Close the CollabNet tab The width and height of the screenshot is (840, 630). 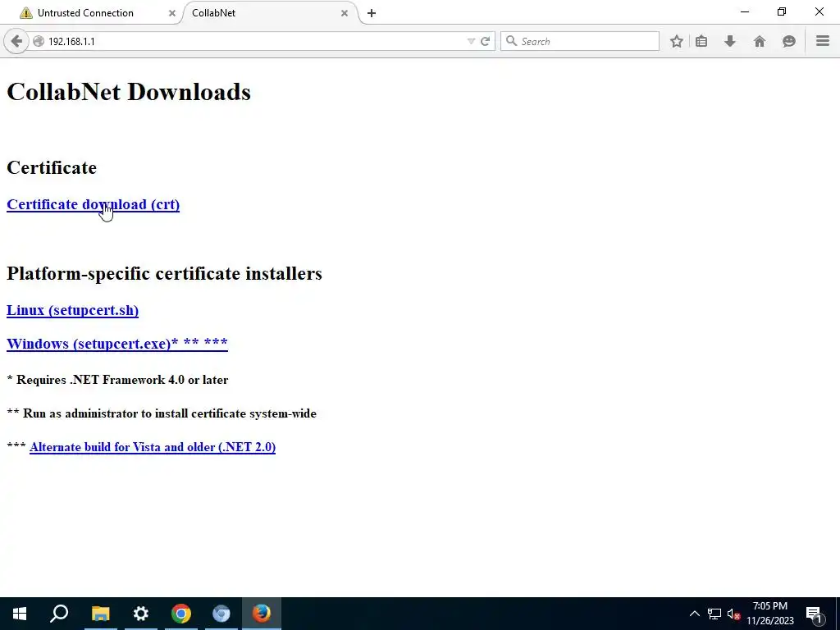pos(345,13)
